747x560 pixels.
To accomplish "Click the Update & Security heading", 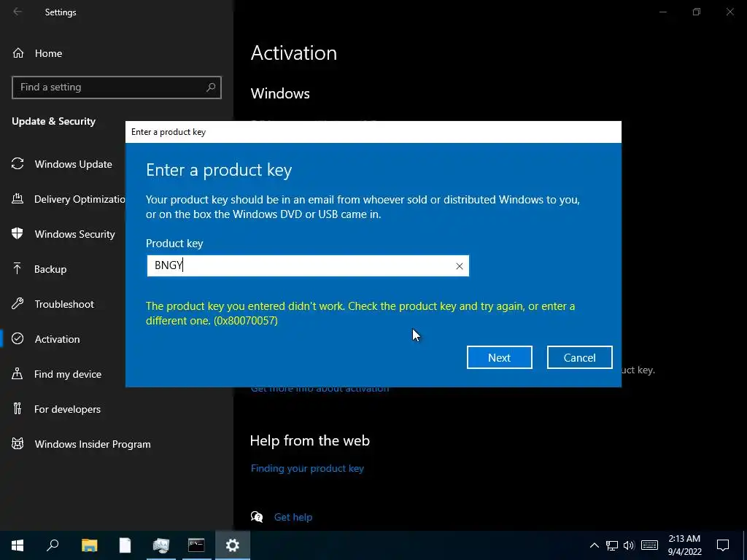I will point(54,121).
